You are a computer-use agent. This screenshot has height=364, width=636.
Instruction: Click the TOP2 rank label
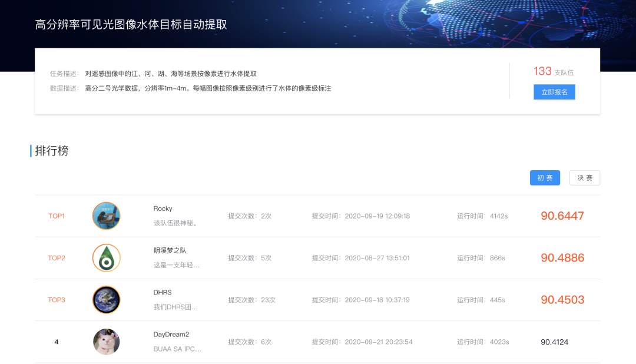click(57, 257)
